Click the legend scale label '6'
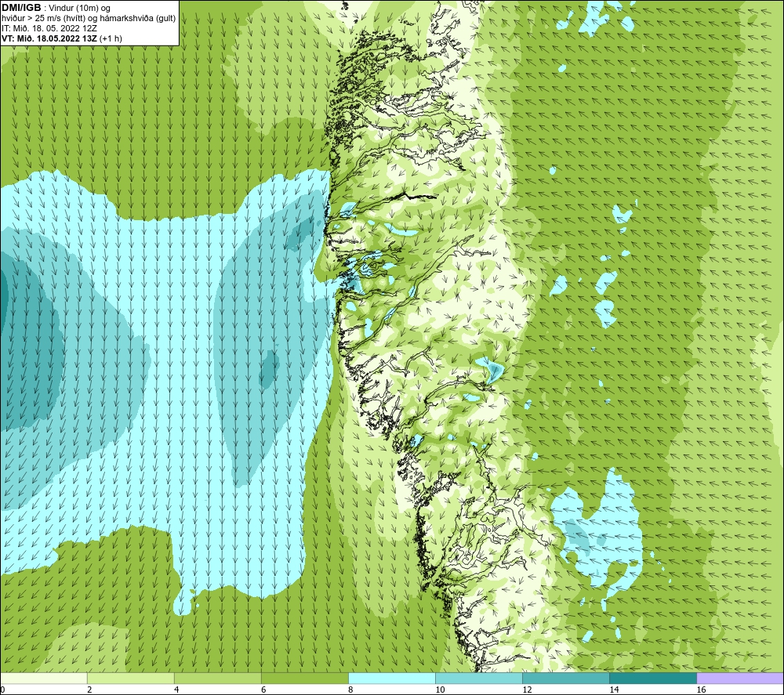784x695 pixels. point(263,690)
